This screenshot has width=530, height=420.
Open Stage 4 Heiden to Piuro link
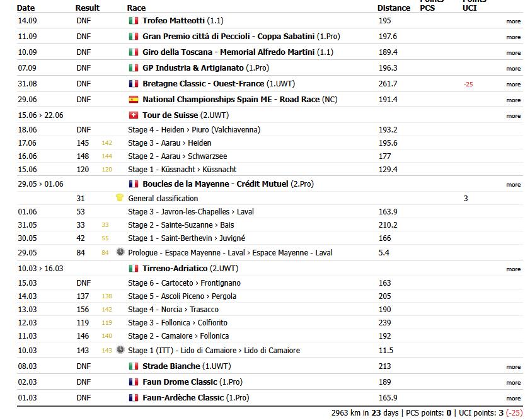point(193,130)
